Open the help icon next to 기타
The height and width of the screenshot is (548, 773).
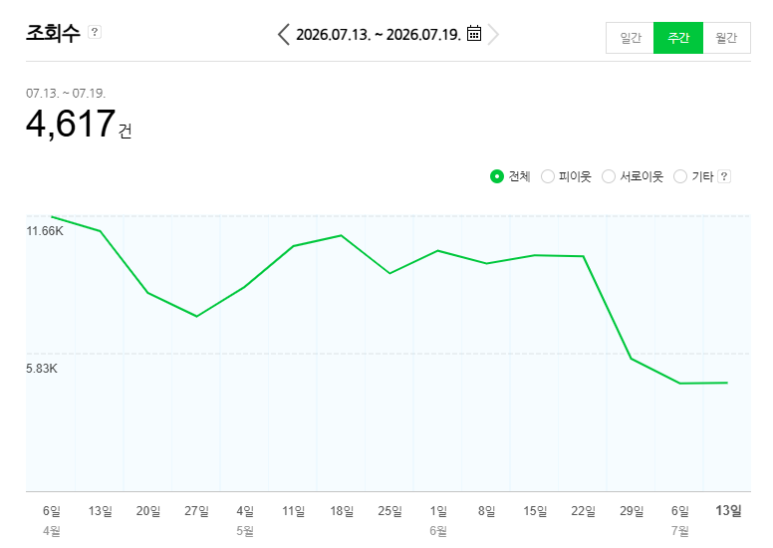(x=724, y=176)
